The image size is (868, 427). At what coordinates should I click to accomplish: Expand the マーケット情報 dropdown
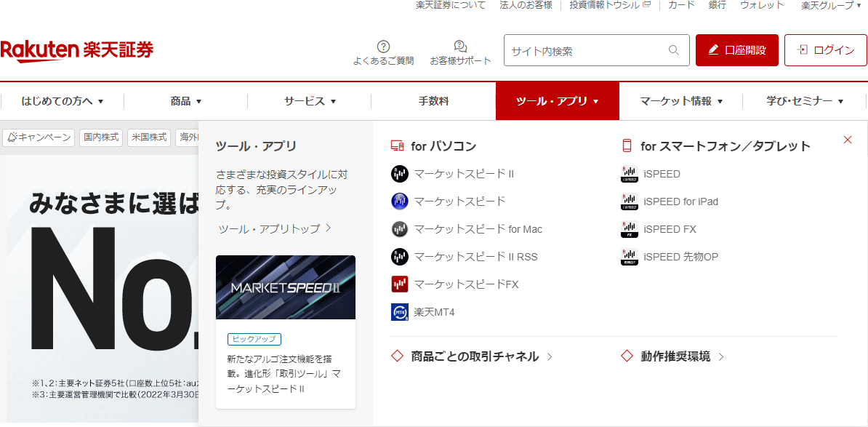[681, 101]
